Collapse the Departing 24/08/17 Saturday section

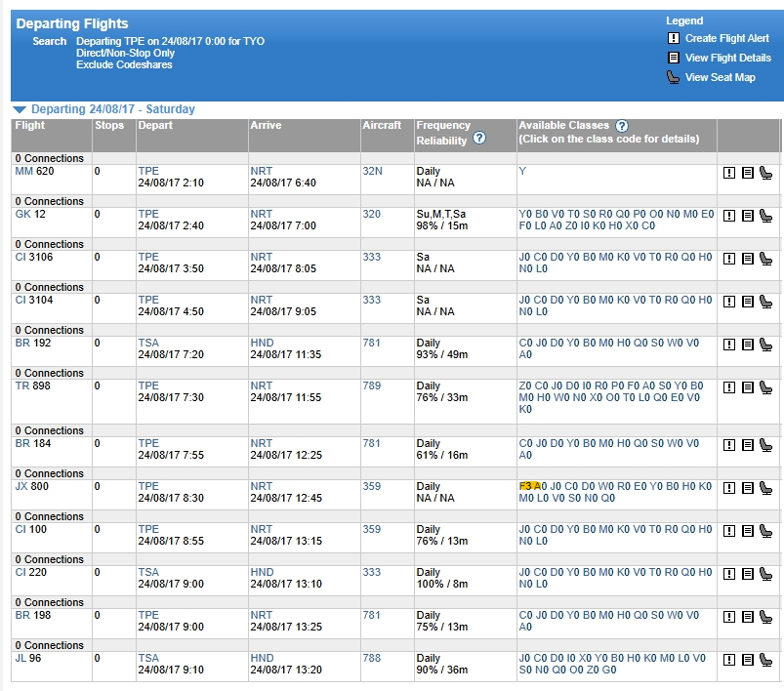[20, 109]
